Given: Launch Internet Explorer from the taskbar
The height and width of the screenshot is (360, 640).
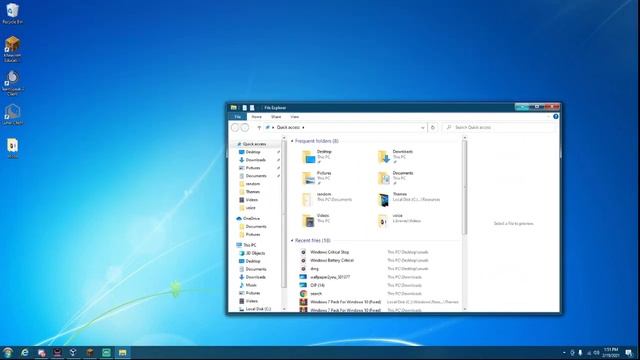Looking at the screenshot, I should pyautogui.click(x=25, y=352).
